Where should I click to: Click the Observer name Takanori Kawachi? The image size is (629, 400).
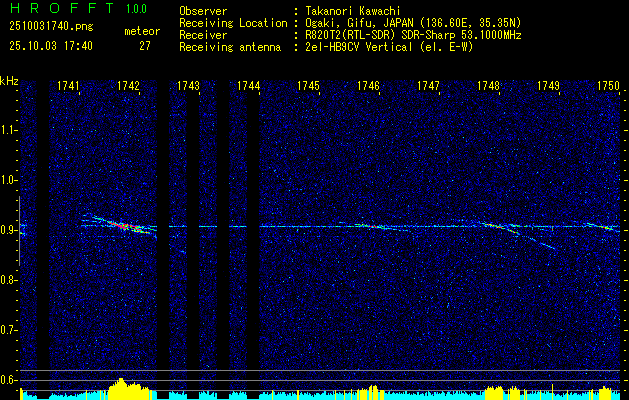tap(353, 11)
